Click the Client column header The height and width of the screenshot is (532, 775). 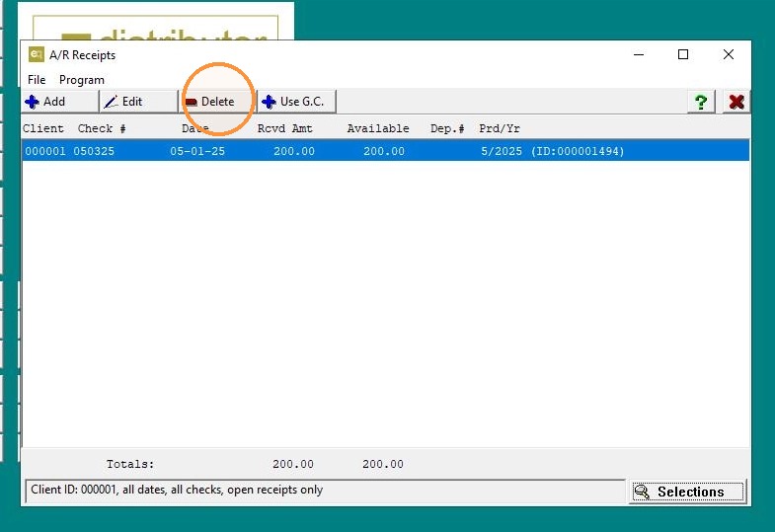tap(43, 128)
